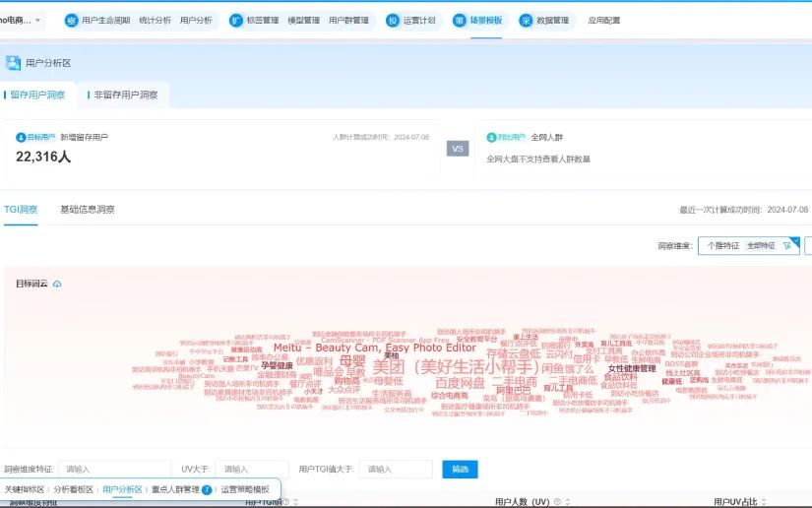Viewport: 812px width, 508px height.
Task: Open 用户生命周期 menu
Action: click(x=105, y=21)
